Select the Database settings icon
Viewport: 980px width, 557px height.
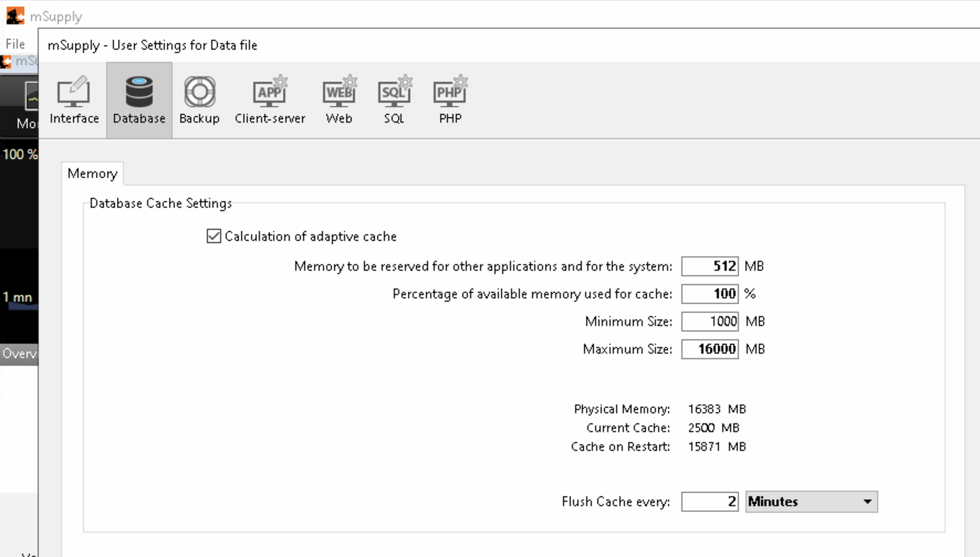139,100
